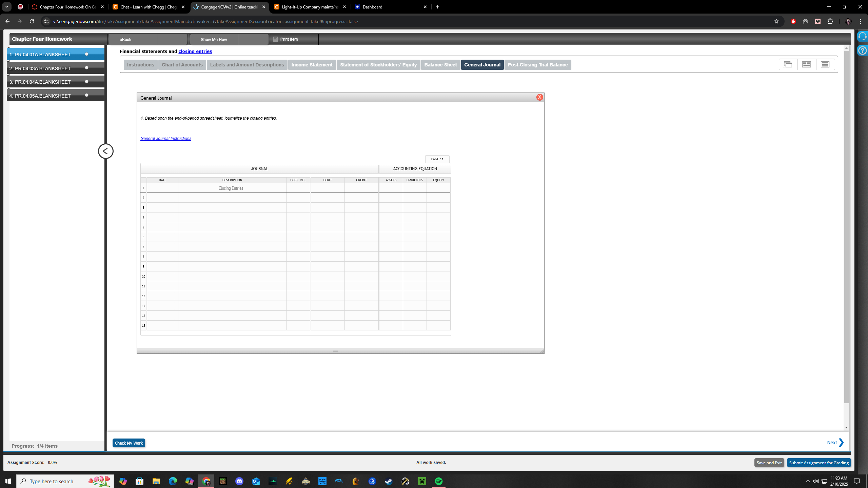Viewport: 868px width, 488px height.
Task: Open the help question-mark icon on right edge
Action: pyautogui.click(x=862, y=50)
